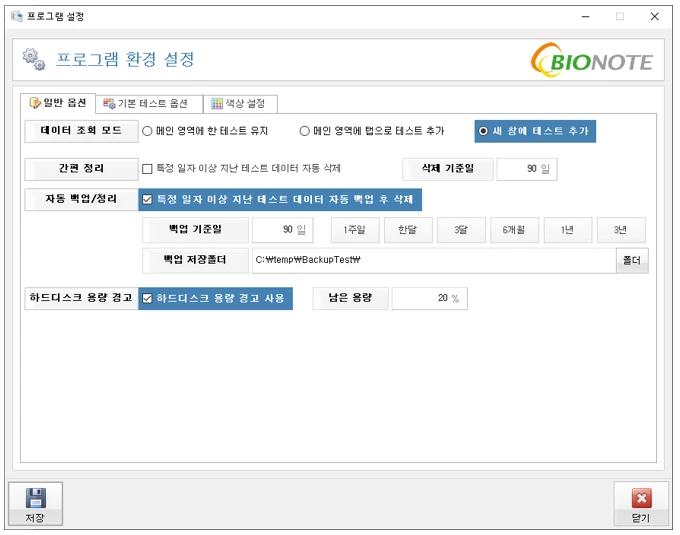
Task: Click the 남은 용량 percent field
Action: click(x=429, y=298)
